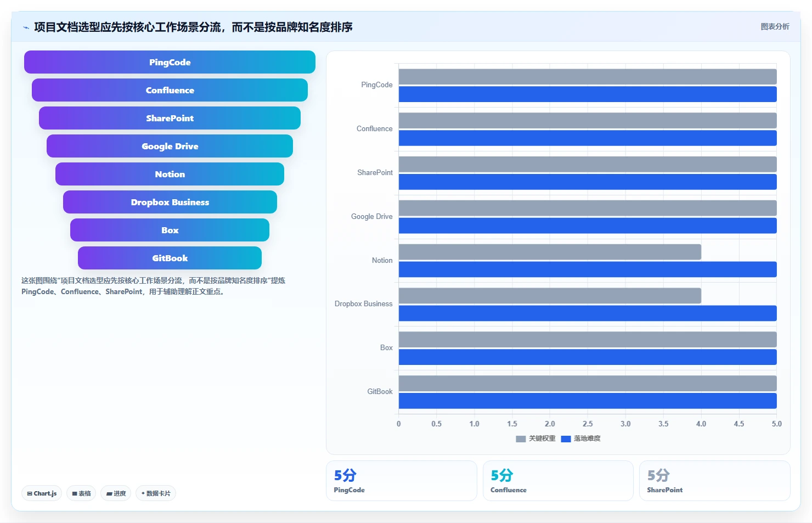Click the chart description paragraph under the funnel
Screen dimensions: 812x523
153,286
